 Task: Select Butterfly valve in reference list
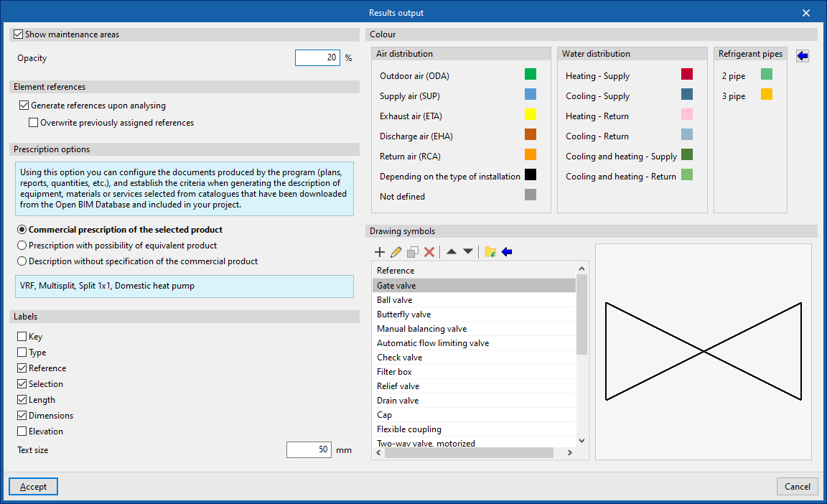[x=403, y=314]
